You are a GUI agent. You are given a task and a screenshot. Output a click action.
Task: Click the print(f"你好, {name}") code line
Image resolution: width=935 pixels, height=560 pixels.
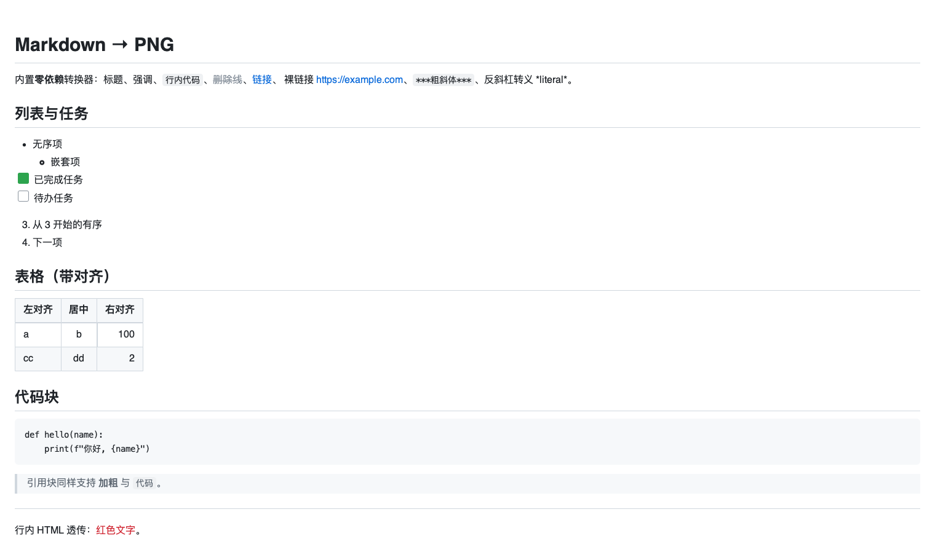[97, 449]
